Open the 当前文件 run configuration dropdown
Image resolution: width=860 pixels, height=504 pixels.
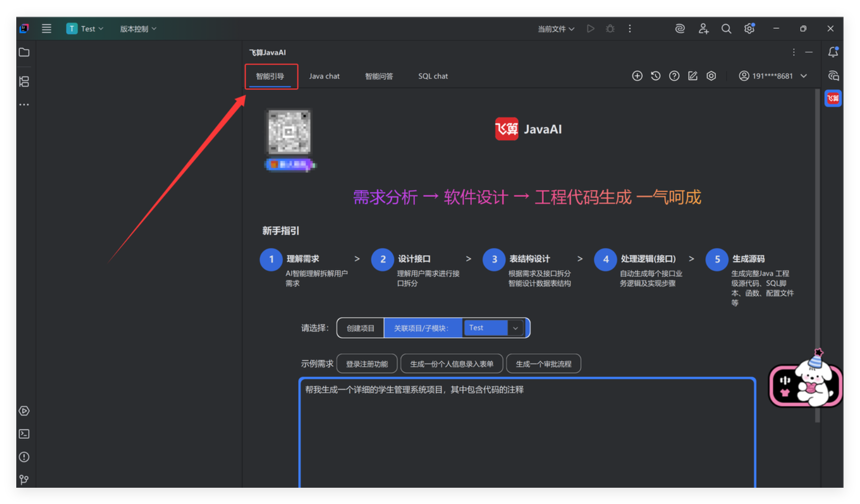pyautogui.click(x=555, y=29)
